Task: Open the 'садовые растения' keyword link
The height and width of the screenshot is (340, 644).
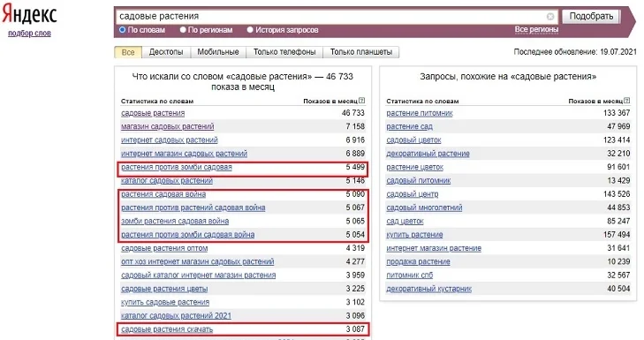Action: click(x=153, y=113)
